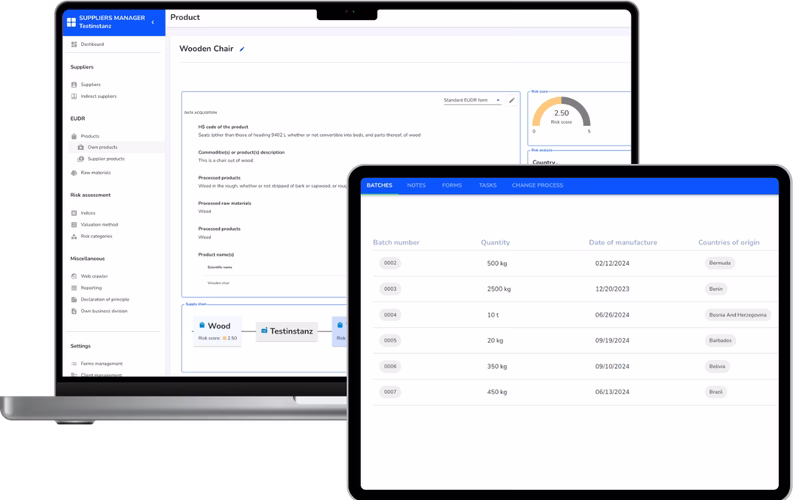Open Supplier products in the sidebar
Image resolution: width=800 pixels, height=500 pixels.
(104, 158)
